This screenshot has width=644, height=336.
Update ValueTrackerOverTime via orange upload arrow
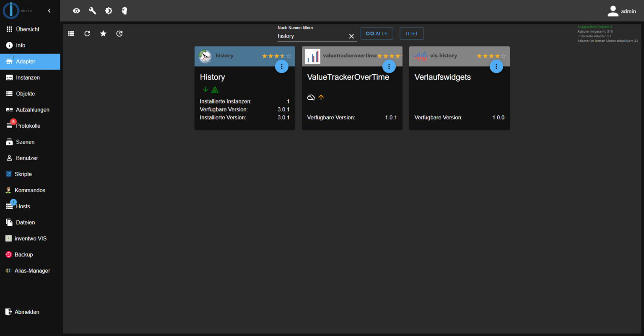[x=321, y=97]
